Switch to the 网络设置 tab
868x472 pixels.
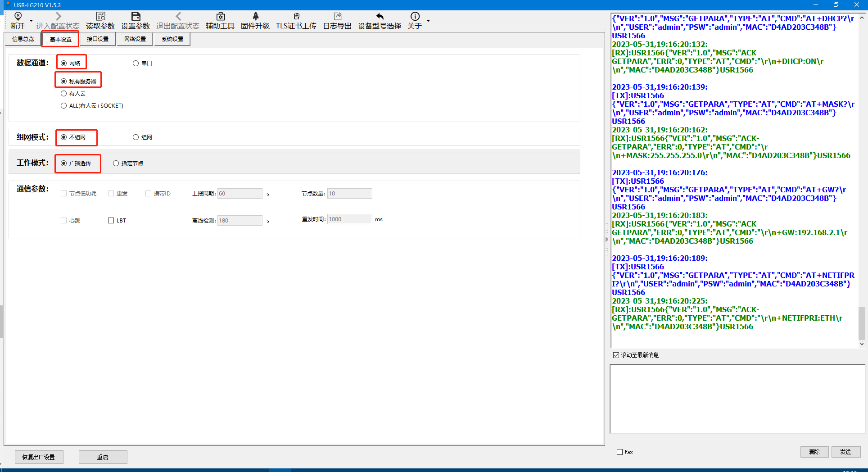click(135, 39)
